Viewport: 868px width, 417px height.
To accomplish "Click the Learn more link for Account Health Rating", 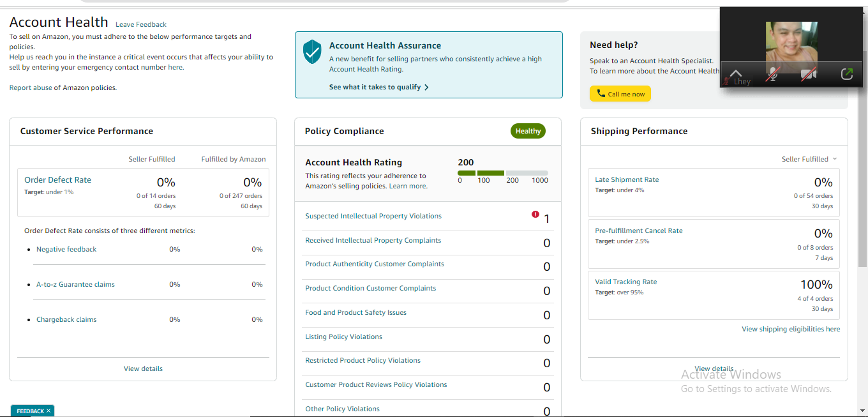I will 408,186.
